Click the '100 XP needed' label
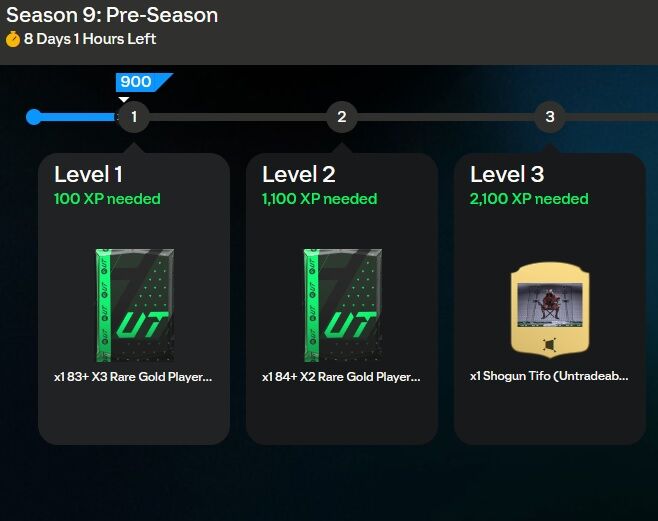This screenshot has height=521, width=658. tap(107, 199)
